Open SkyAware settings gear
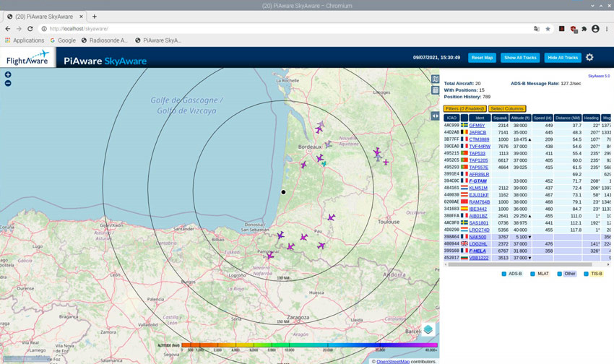 coord(589,58)
